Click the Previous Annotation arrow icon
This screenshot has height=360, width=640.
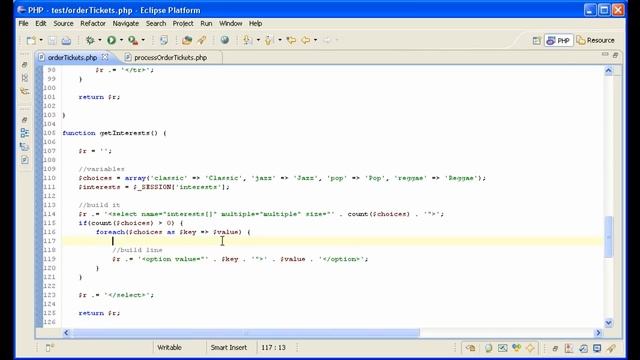click(269, 40)
